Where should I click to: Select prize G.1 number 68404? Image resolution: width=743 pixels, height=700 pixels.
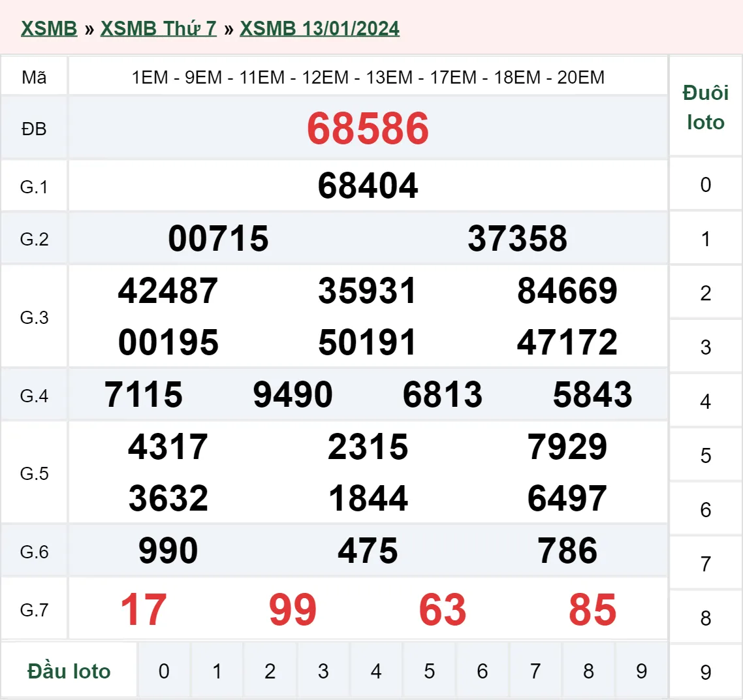click(368, 185)
